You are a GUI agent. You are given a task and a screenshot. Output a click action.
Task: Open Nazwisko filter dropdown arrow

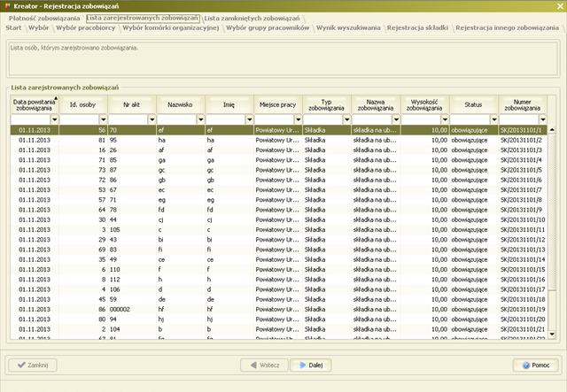[201, 119]
